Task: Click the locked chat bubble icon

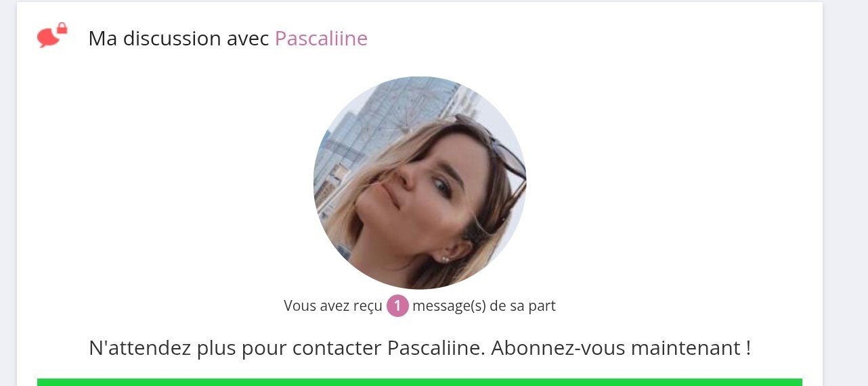Action: click(52, 35)
